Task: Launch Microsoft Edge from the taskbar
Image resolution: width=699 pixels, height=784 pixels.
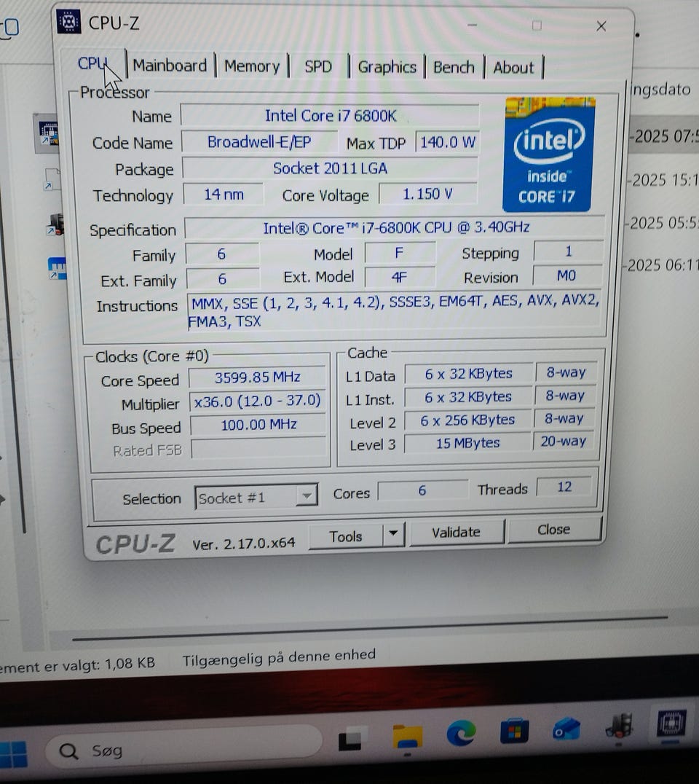Action: point(461,733)
